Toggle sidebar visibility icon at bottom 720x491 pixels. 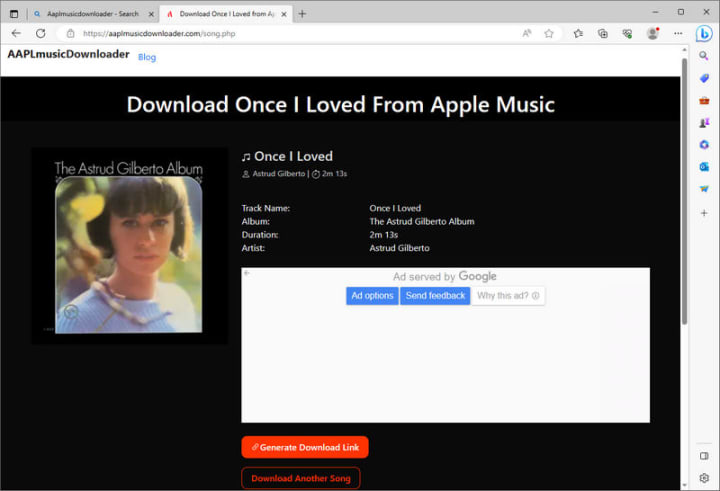pyautogui.click(x=704, y=456)
